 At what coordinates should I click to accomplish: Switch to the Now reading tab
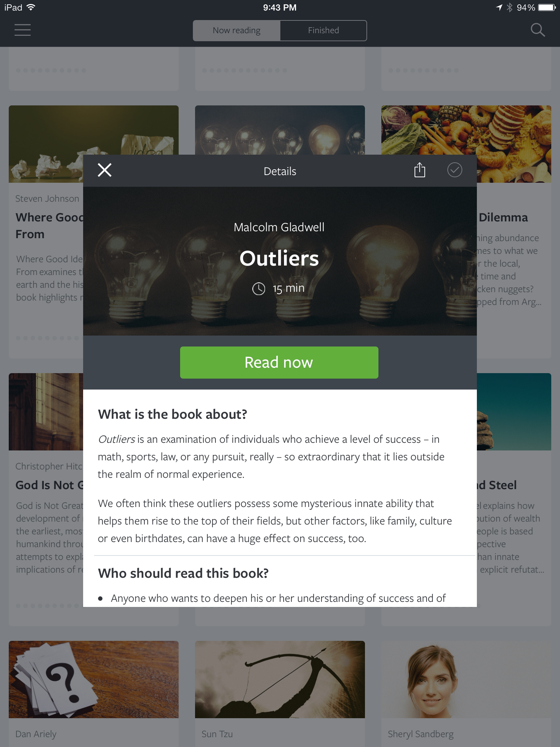tap(237, 31)
